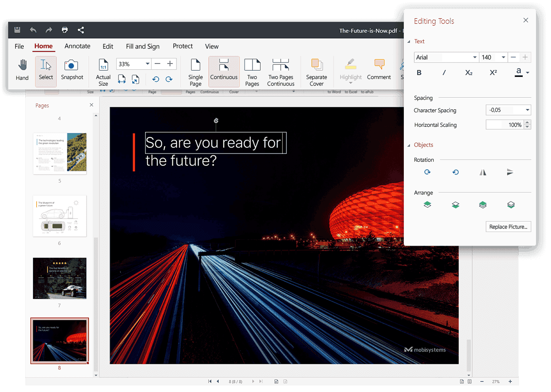The height and width of the screenshot is (392, 551).
Task: Open the Arial font dropdown
Action: (474, 57)
